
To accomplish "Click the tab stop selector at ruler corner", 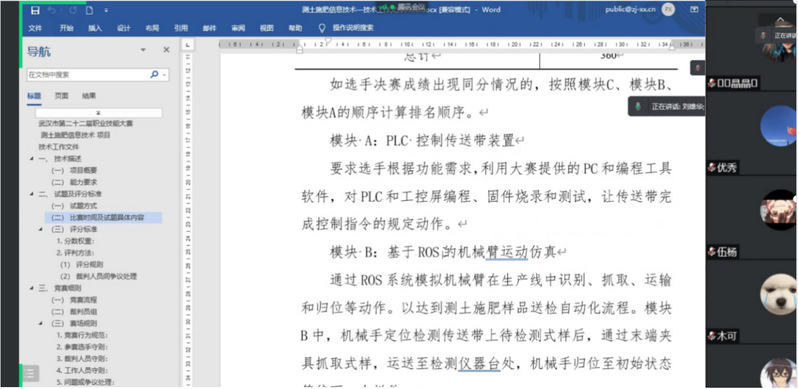I will pyautogui.click(x=187, y=45).
